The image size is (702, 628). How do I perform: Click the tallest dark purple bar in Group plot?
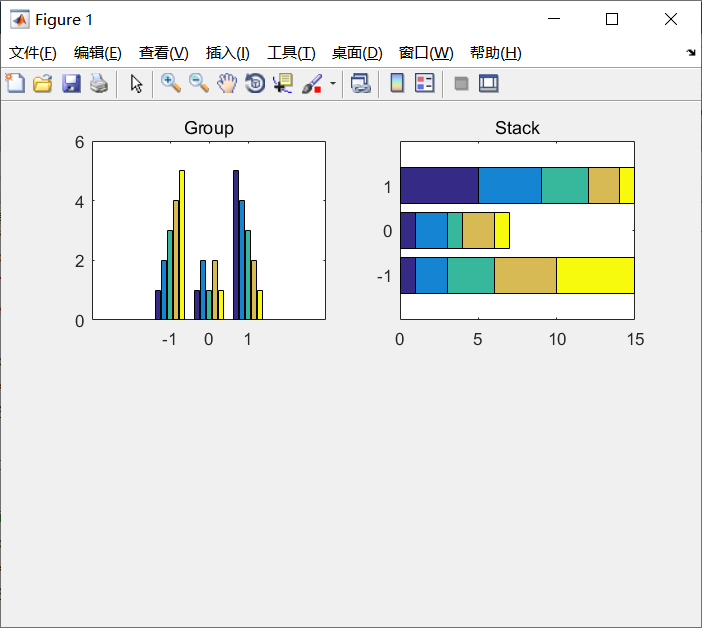tap(236, 244)
